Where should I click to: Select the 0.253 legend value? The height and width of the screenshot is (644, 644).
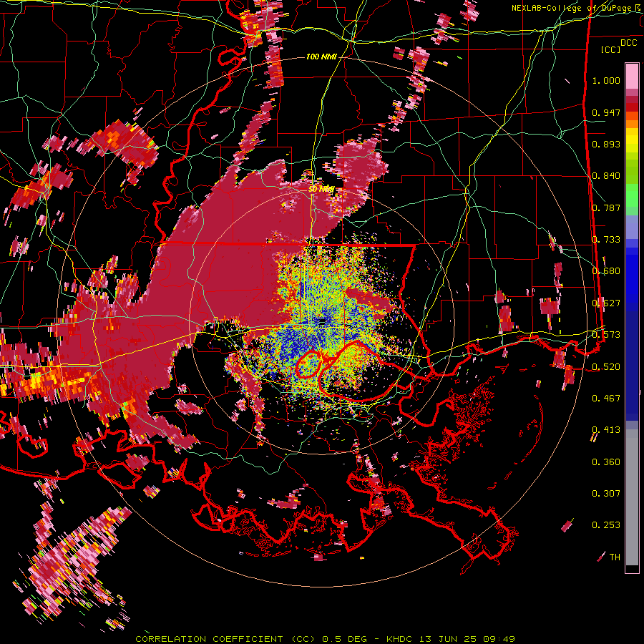tap(606, 525)
